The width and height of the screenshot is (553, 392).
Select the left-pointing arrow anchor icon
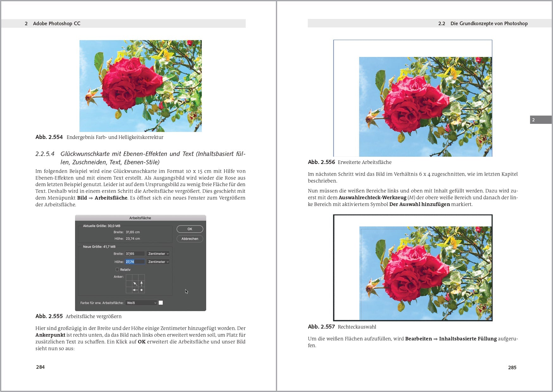[135, 290]
